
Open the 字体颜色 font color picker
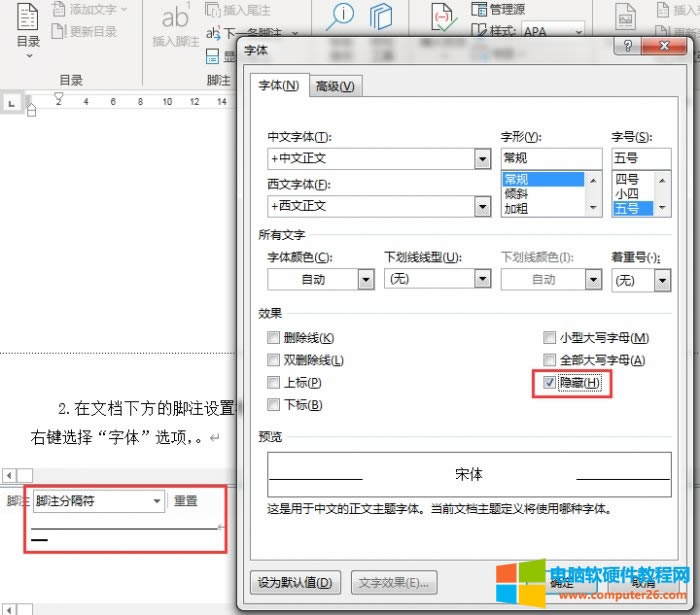(365, 280)
